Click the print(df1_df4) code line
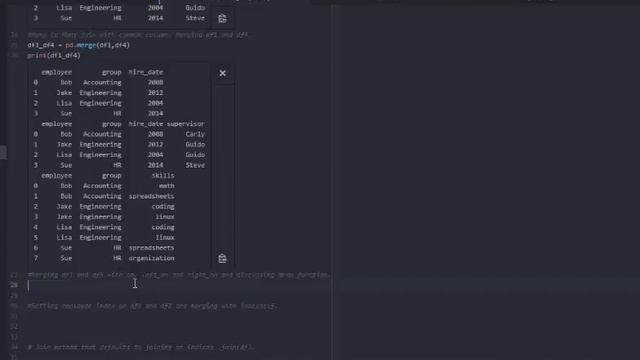This screenshot has width=640, height=360. click(54, 56)
